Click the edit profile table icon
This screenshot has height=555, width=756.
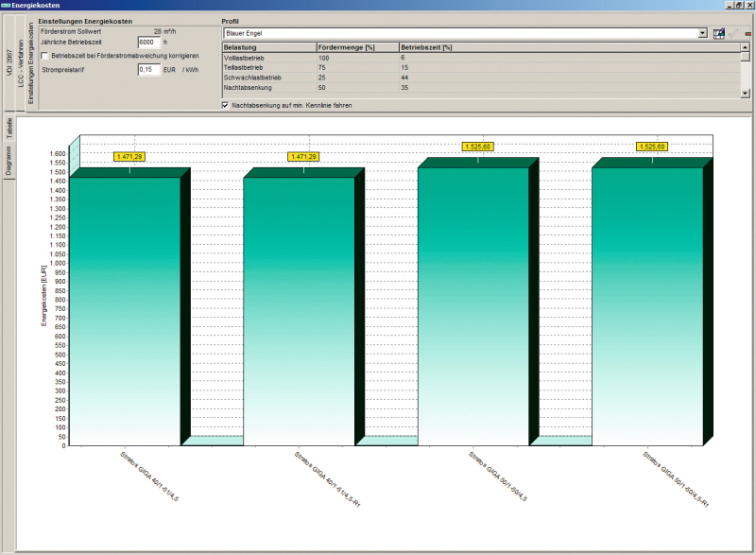point(718,33)
